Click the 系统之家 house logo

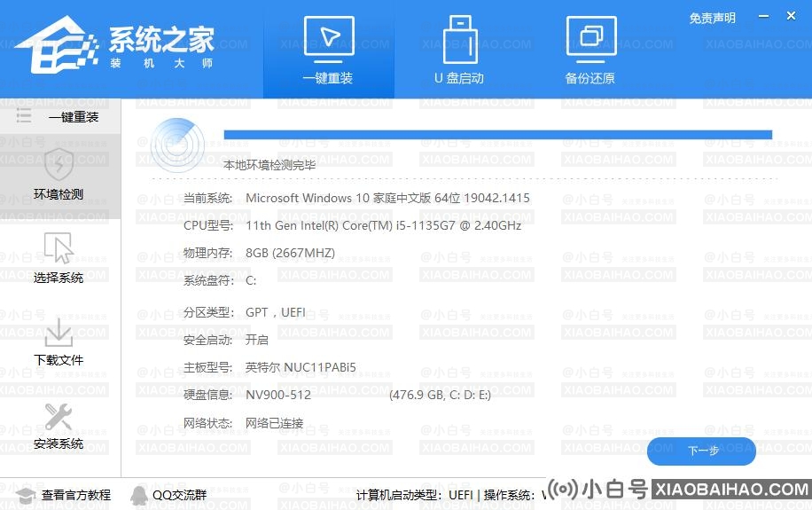coord(56,45)
